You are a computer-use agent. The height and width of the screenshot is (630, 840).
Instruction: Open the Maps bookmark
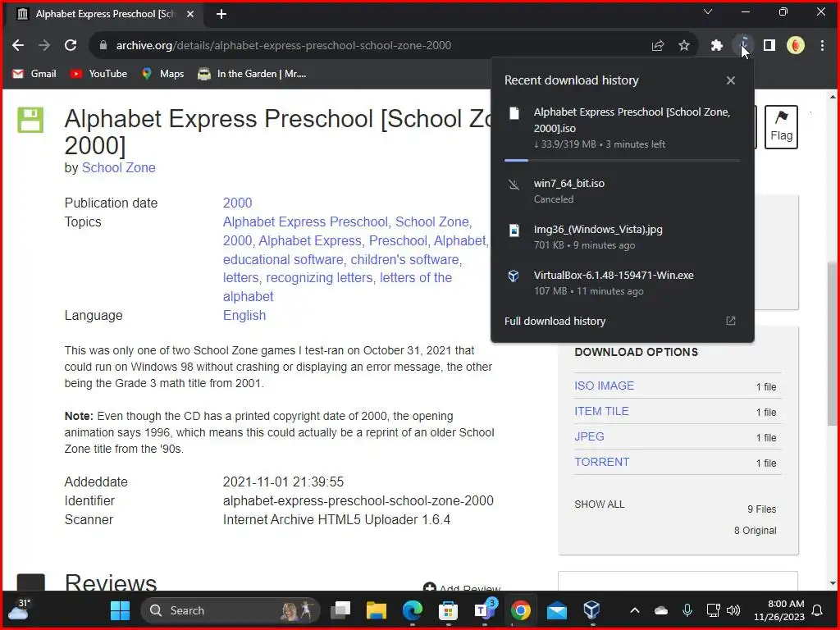coord(163,74)
